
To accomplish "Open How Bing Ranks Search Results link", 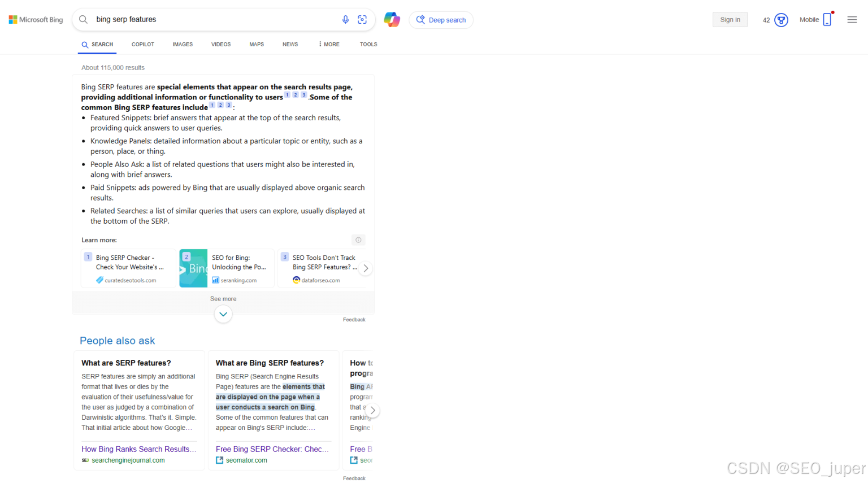I will 139,449.
